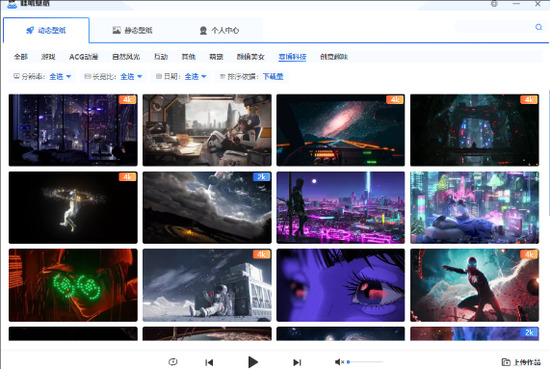
Task: Open the 个人中心 personal center tab
Action: [219, 31]
